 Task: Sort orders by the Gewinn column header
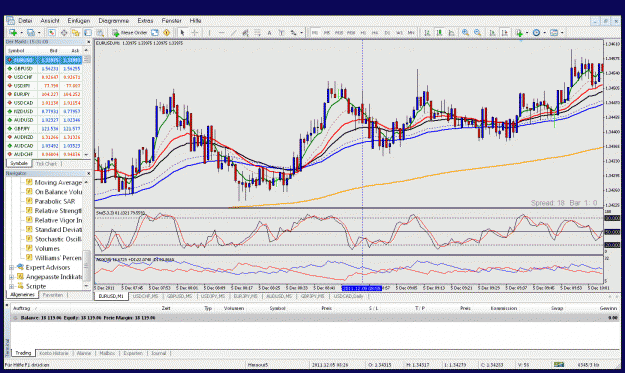(608, 308)
